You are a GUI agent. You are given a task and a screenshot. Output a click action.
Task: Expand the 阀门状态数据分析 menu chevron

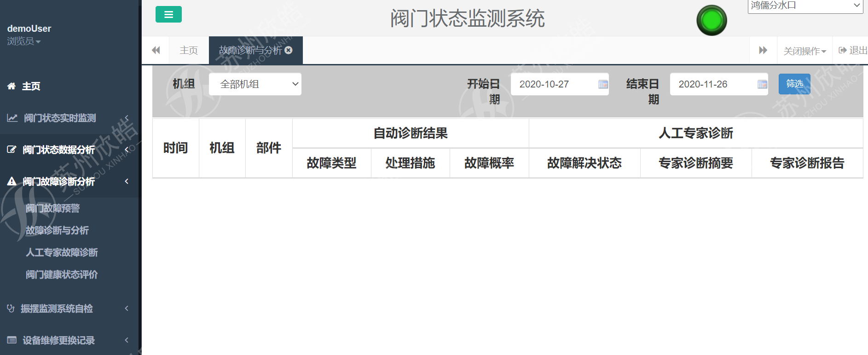127,149
